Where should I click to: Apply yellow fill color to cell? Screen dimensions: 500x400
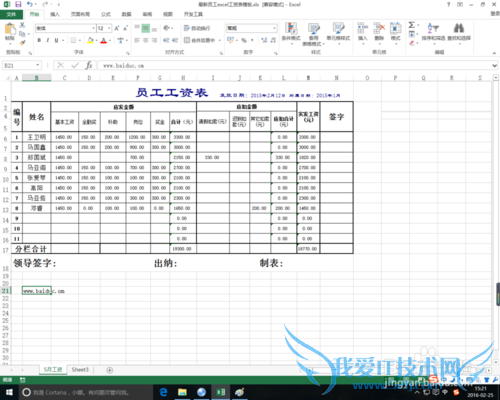(x=90, y=40)
